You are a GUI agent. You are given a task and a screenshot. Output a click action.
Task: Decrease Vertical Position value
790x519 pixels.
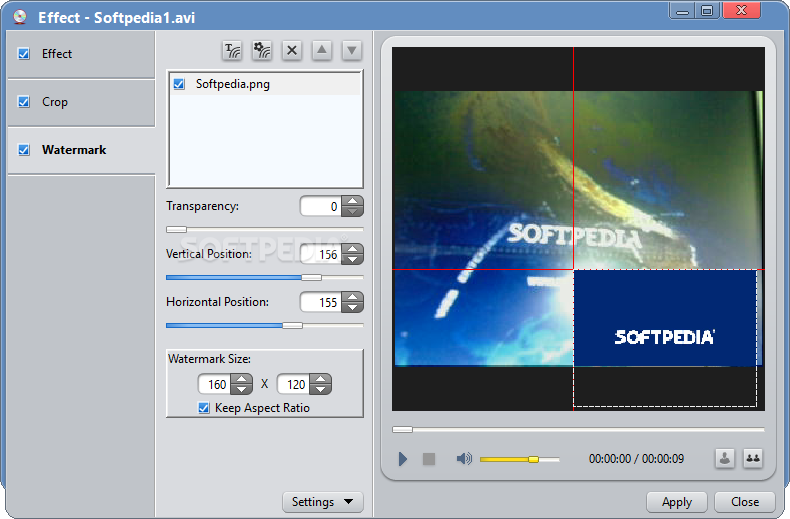[353, 260]
